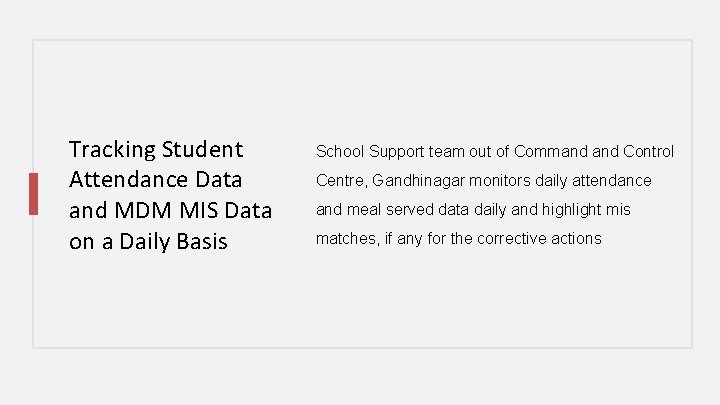Viewport: 720px width, 405px height.
Task: Click the 'Attendance Data' title line
Action: 155,180
